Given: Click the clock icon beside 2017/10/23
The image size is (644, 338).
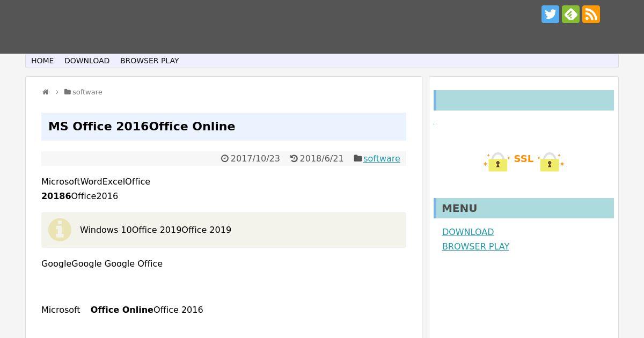Looking at the screenshot, I should 225,158.
